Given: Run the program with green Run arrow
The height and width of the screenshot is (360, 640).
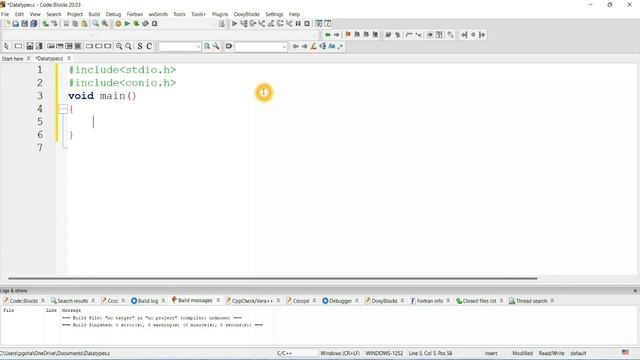Looking at the screenshot, I should 127,24.
